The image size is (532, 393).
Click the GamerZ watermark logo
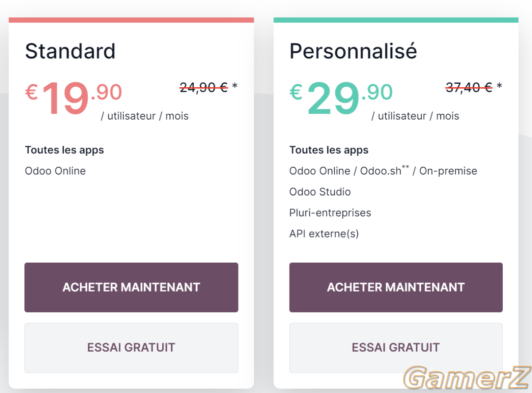tap(466, 378)
